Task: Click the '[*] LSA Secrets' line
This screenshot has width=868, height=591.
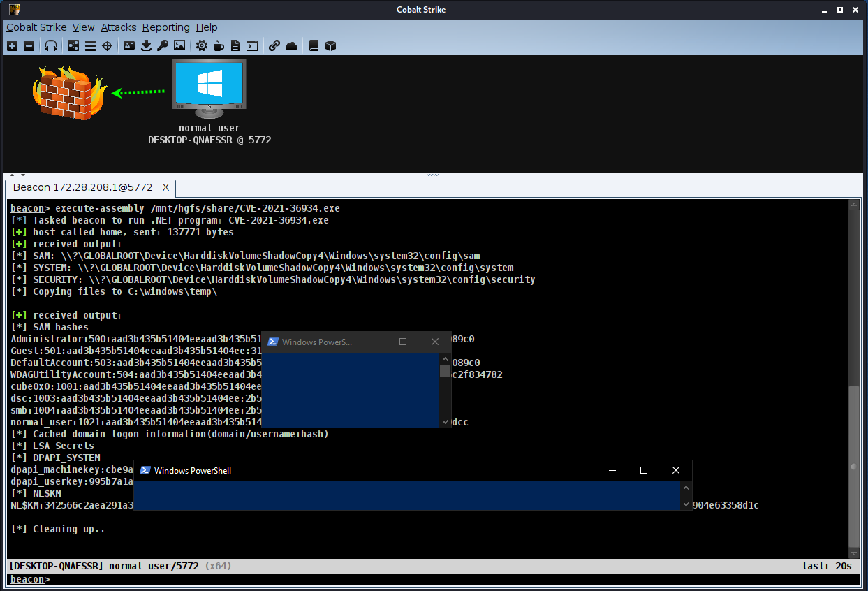Action: 52,446
